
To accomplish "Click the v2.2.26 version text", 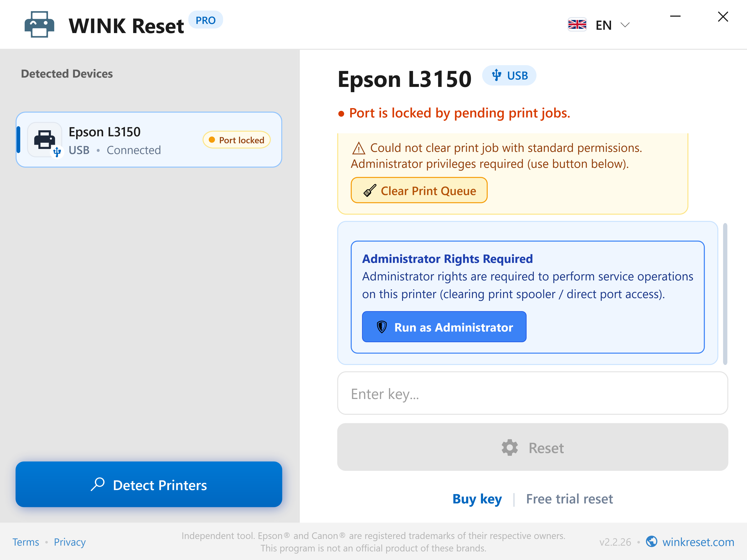I will coord(615,542).
